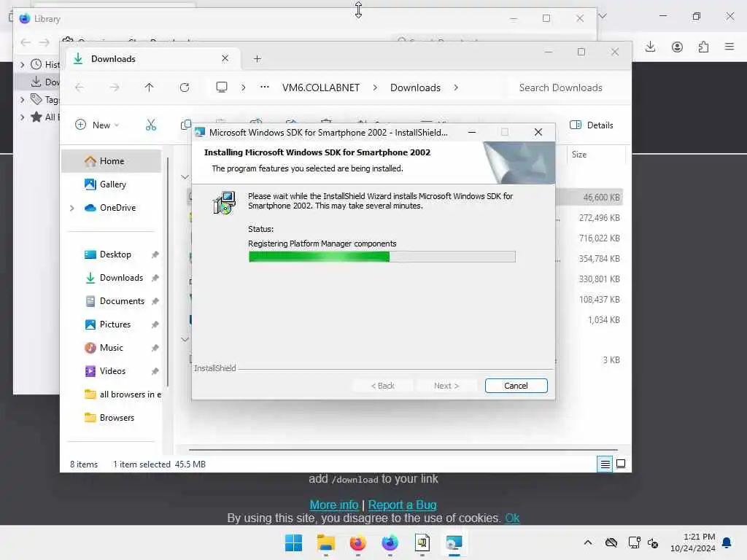Unpin Documents using its pin icon

point(155,301)
